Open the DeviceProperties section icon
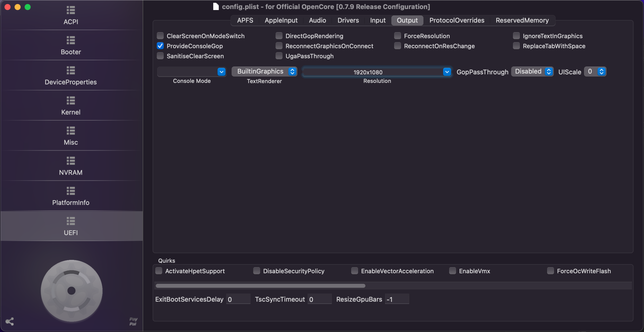Image resolution: width=644 pixels, height=332 pixels. pyautogui.click(x=71, y=71)
